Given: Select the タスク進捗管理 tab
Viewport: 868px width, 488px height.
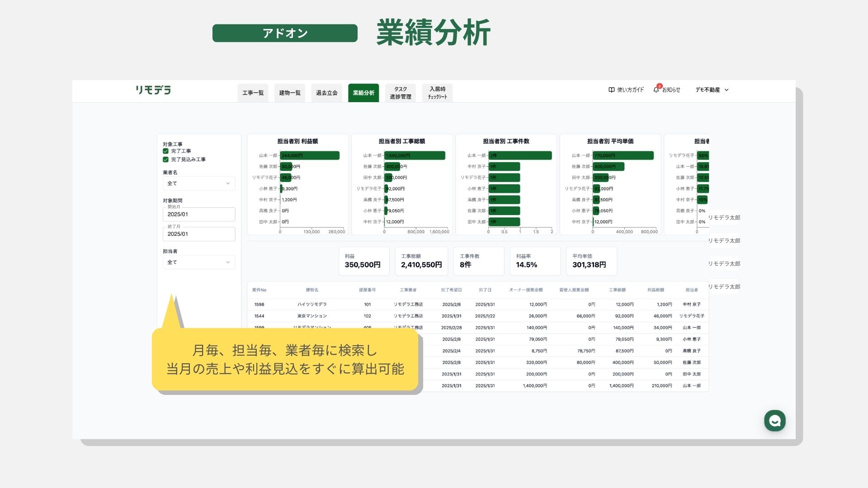Looking at the screenshot, I should (x=401, y=93).
